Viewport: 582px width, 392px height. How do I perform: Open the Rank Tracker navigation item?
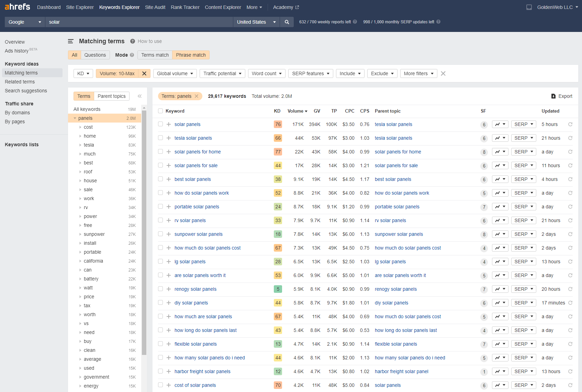click(185, 7)
